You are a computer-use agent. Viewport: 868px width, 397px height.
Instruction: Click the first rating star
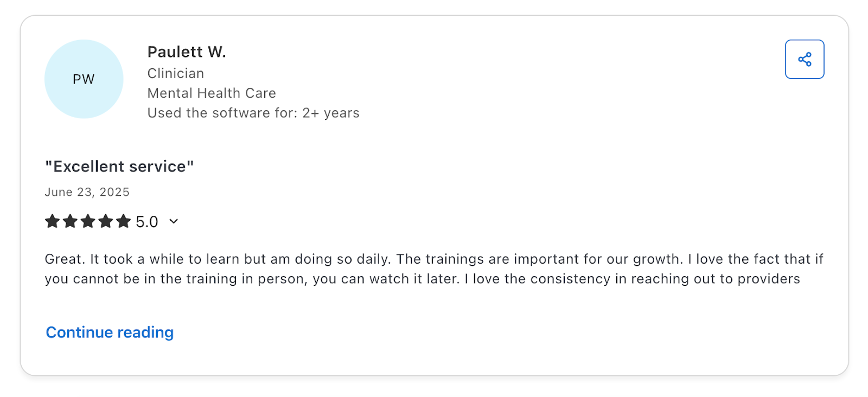pyautogui.click(x=52, y=221)
